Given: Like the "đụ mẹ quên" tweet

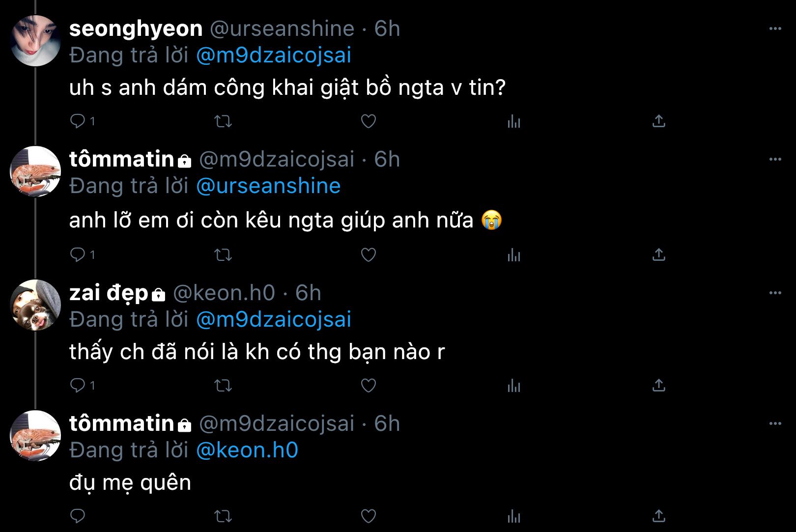Looking at the screenshot, I should click(369, 516).
